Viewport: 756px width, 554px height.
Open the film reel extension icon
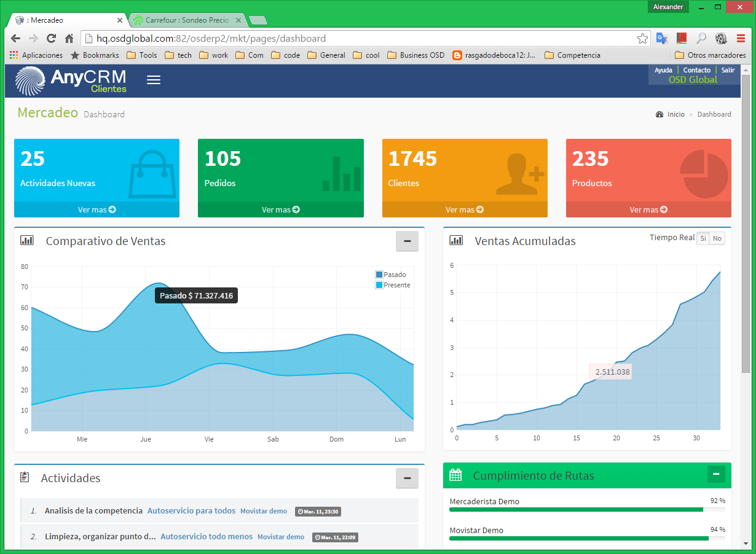point(721,38)
